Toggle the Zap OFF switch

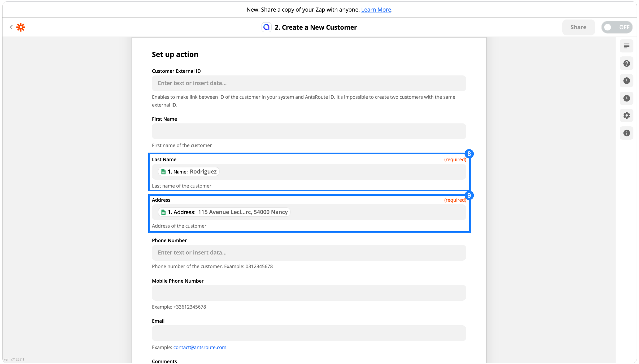(617, 27)
